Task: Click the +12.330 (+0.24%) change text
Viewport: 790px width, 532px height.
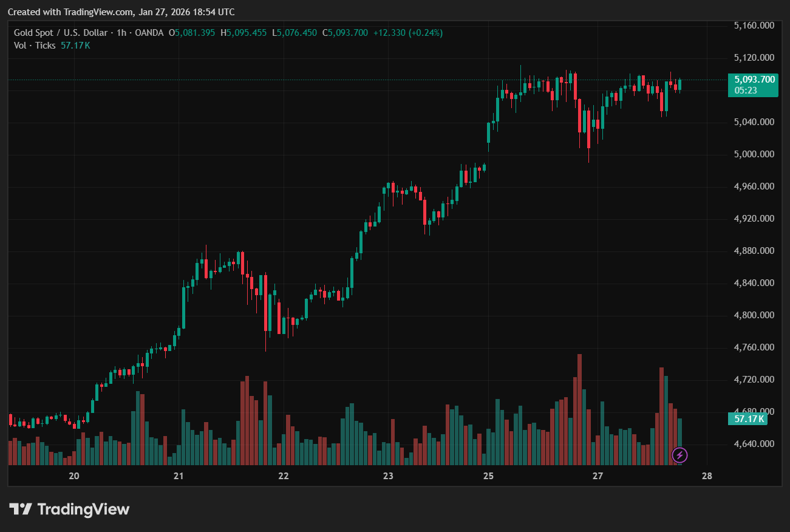Action: tap(407, 33)
